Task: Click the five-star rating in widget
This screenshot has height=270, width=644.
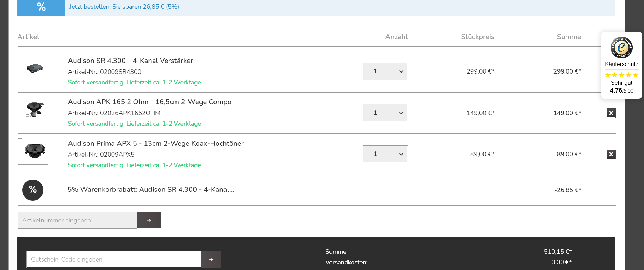Action: [621, 75]
